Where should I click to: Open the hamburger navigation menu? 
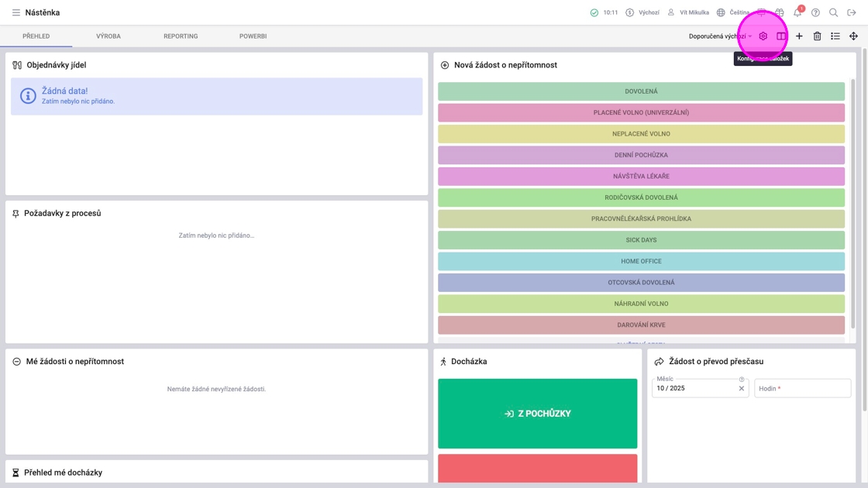16,12
